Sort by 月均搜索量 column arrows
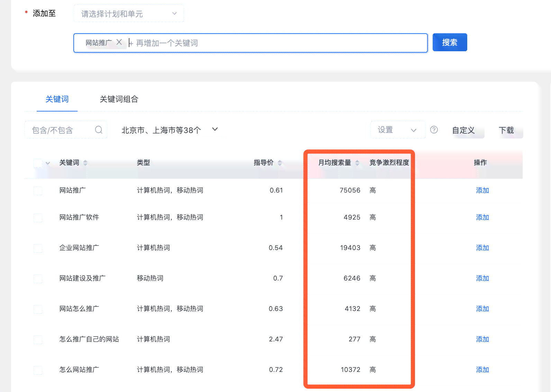Screen dimensions: 551x392 (x=358, y=163)
